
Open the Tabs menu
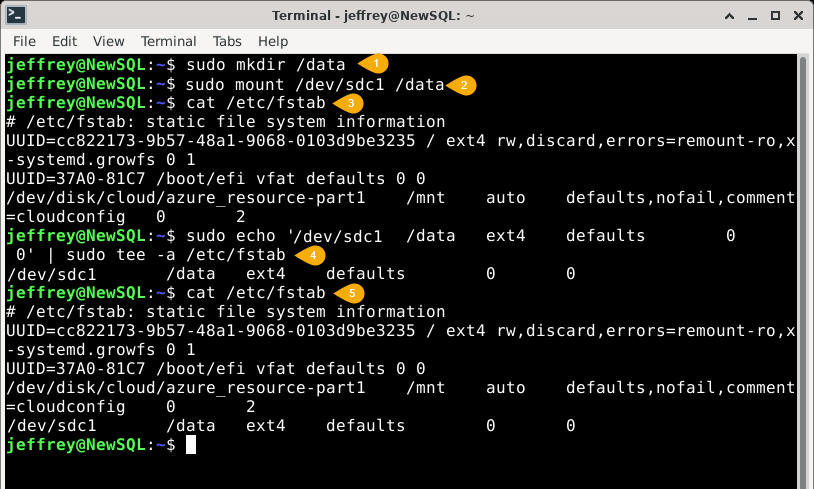click(227, 41)
